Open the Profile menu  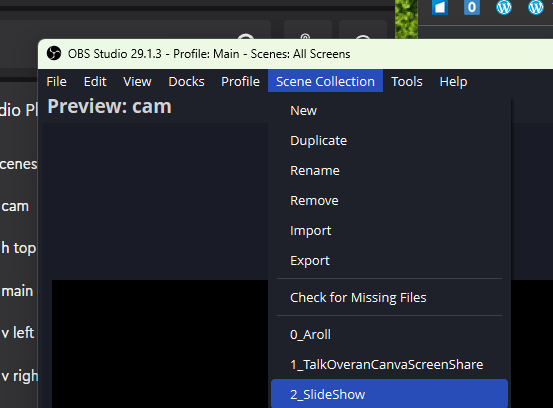point(241,81)
